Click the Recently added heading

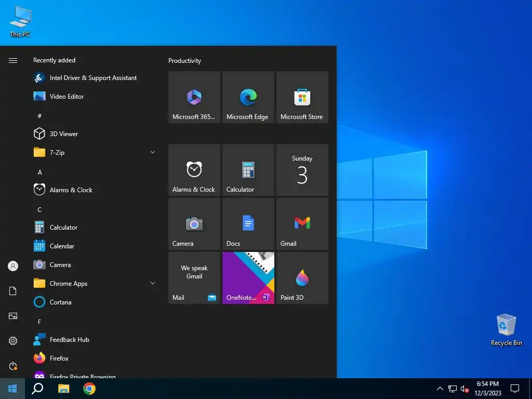tap(54, 60)
